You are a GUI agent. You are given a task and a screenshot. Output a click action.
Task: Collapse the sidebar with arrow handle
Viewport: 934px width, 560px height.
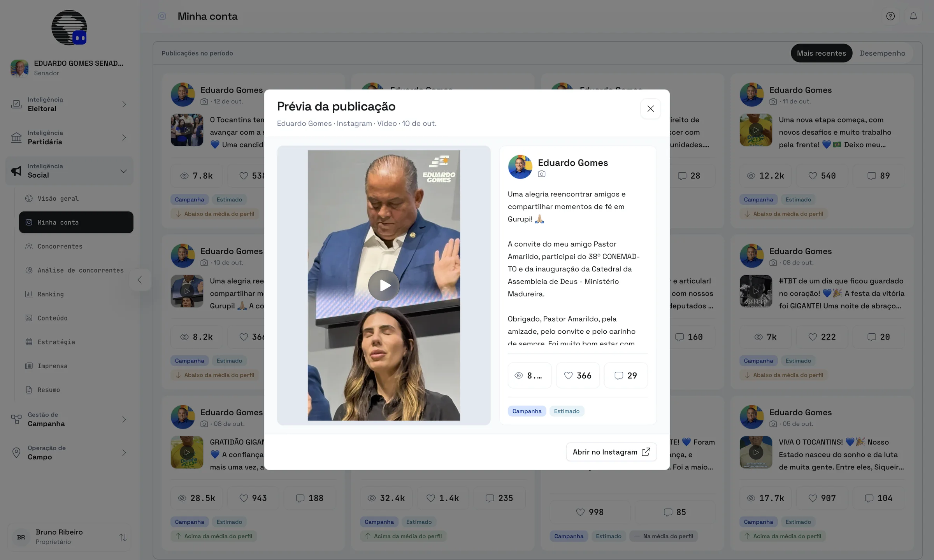click(140, 280)
